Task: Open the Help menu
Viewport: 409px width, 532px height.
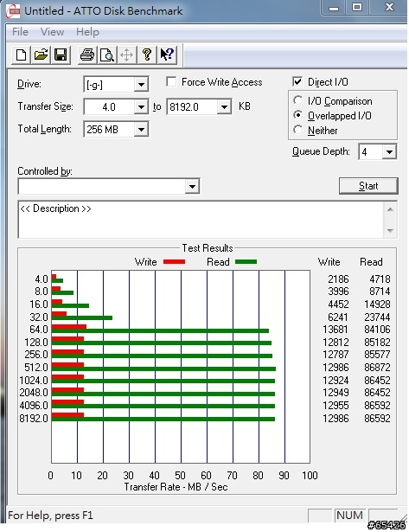Action: tap(87, 32)
